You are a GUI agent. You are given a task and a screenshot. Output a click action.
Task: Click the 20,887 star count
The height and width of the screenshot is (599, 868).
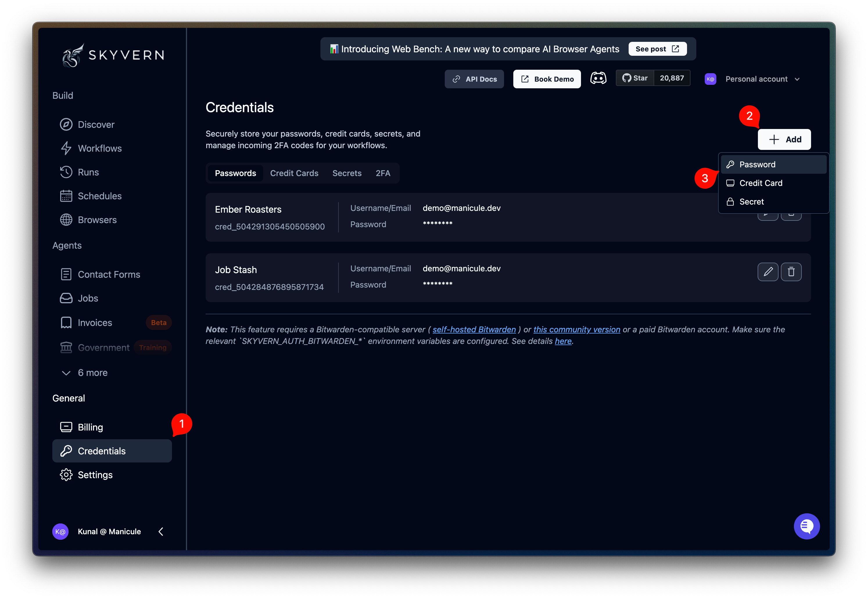(672, 78)
